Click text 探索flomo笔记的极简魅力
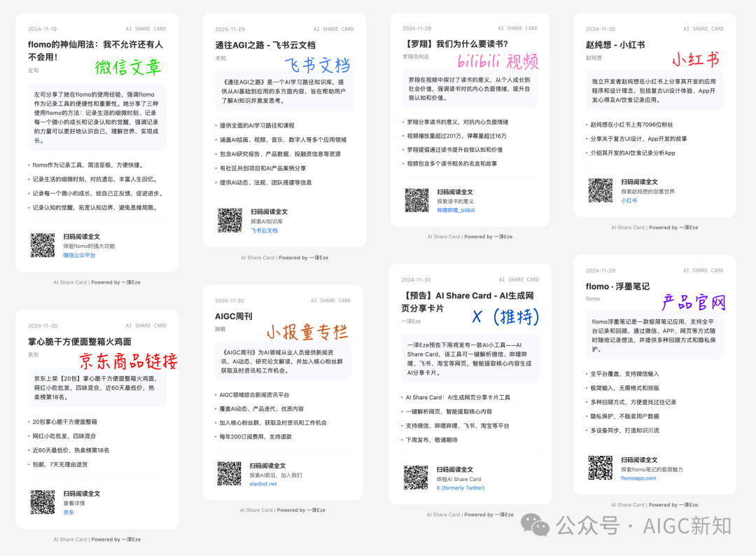The width and height of the screenshot is (756, 556). point(652,469)
